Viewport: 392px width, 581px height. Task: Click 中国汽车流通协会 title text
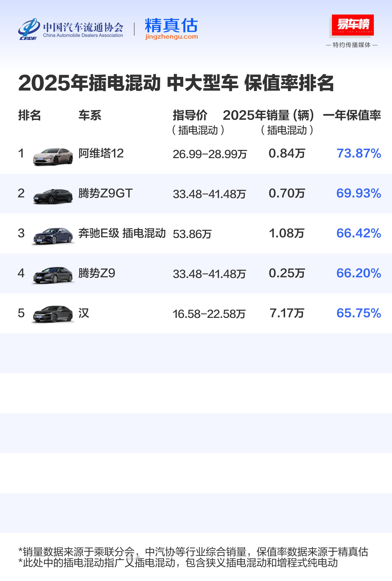pos(83,27)
